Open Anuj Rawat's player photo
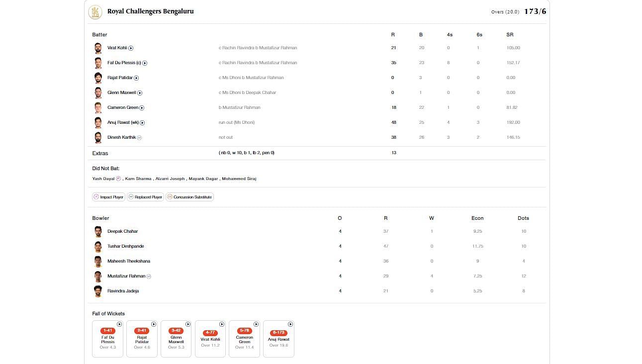 point(98,123)
